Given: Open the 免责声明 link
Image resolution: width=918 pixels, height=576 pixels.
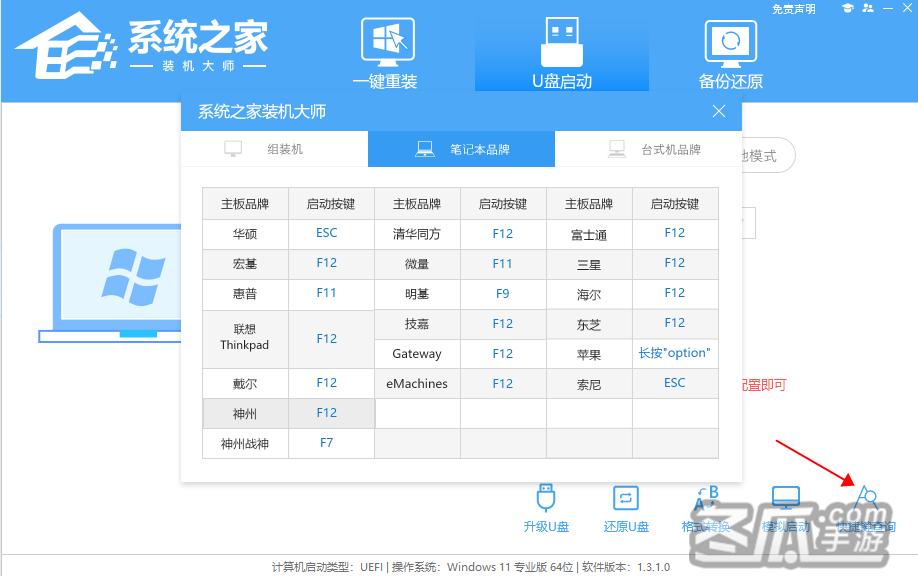Looking at the screenshot, I should point(793,9).
